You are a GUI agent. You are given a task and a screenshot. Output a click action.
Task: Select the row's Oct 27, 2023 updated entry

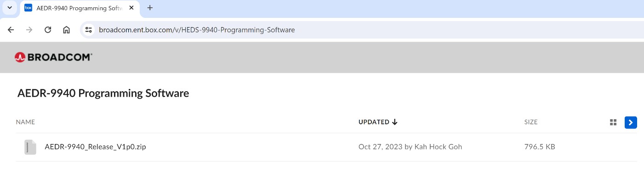(x=410, y=147)
